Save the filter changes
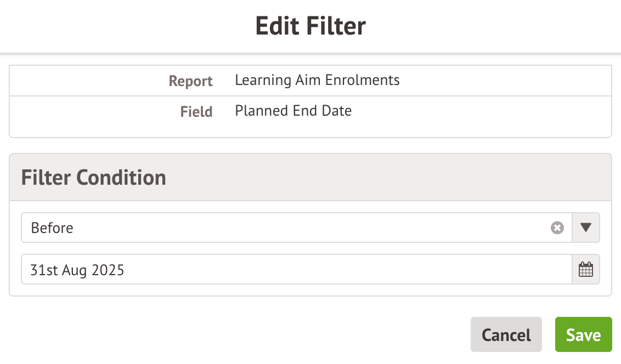 point(583,334)
